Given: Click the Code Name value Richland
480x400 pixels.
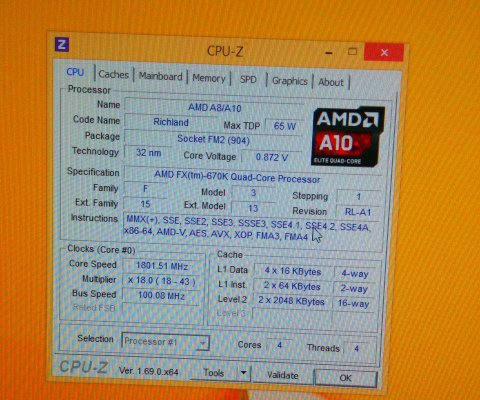Looking at the screenshot, I should (171, 122).
